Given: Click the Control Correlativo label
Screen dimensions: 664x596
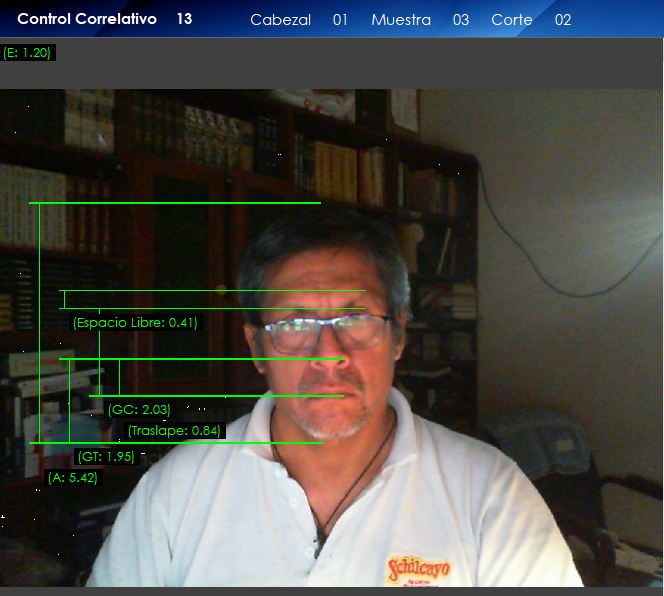Looking at the screenshot, I should [x=87, y=19].
